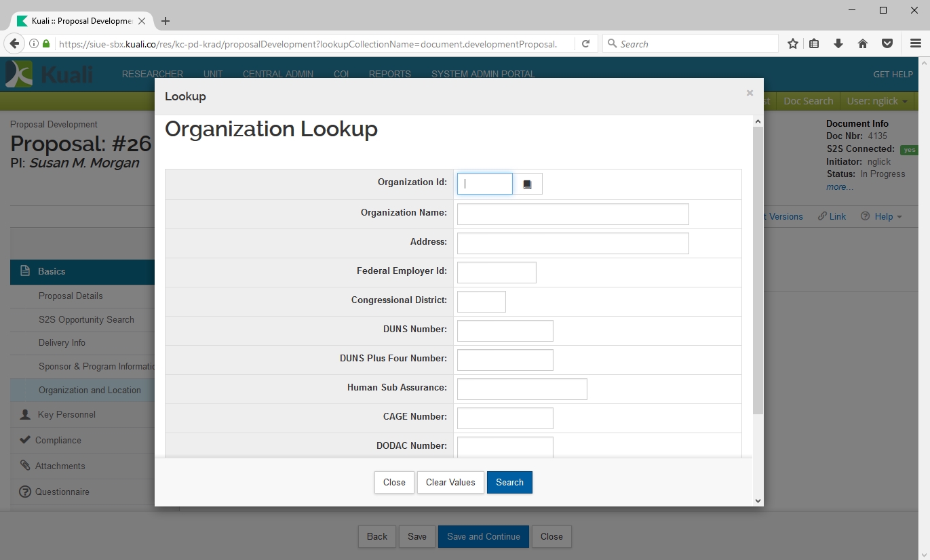Bookmark this page with the star icon
Screen dimensions: 930x560
click(792, 44)
